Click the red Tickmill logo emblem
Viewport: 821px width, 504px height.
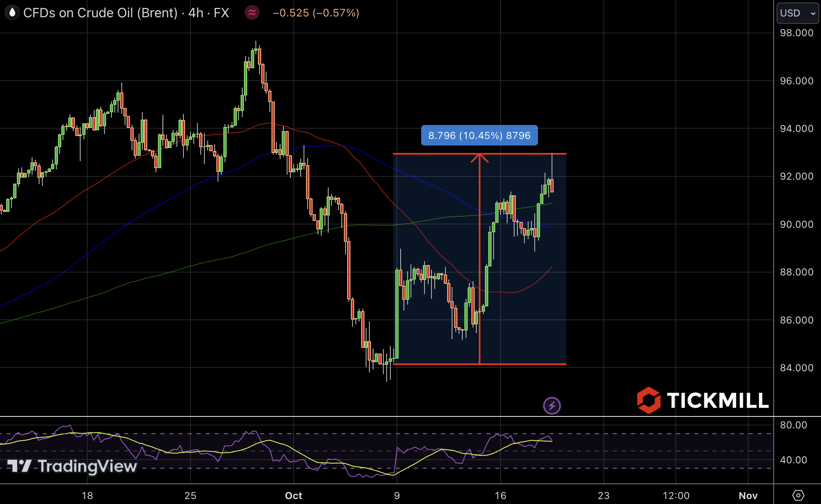[649, 400]
